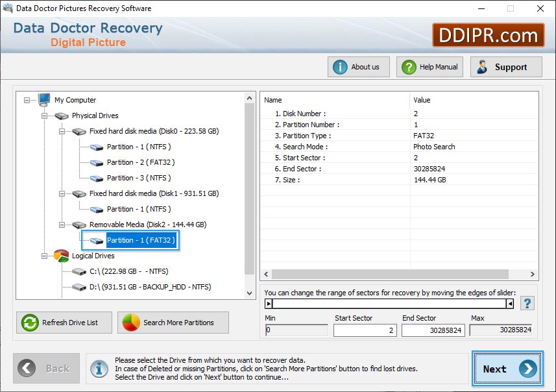The height and width of the screenshot is (392, 556).
Task: Click the Value column header
Action: pyautogui.click(x=422, y=100)
